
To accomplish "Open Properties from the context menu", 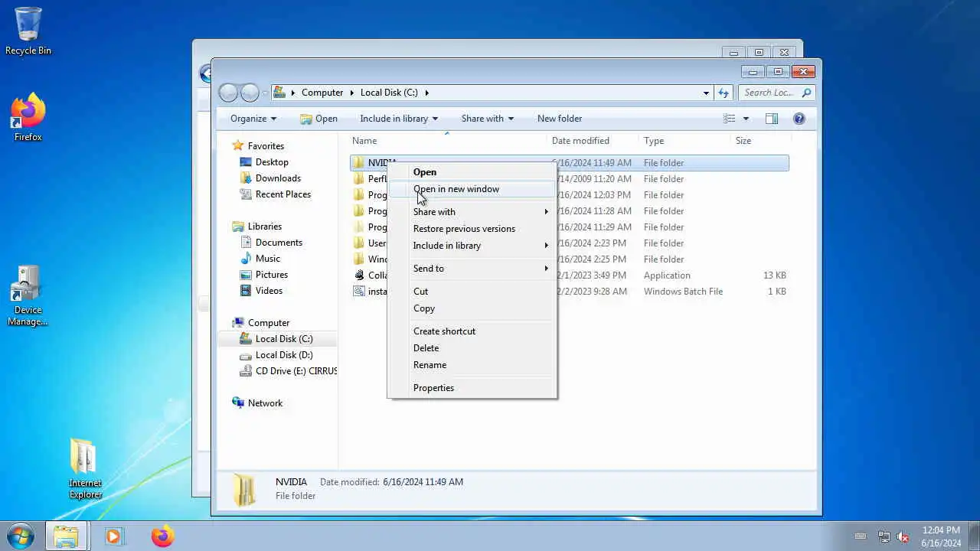I will point(472,388).
